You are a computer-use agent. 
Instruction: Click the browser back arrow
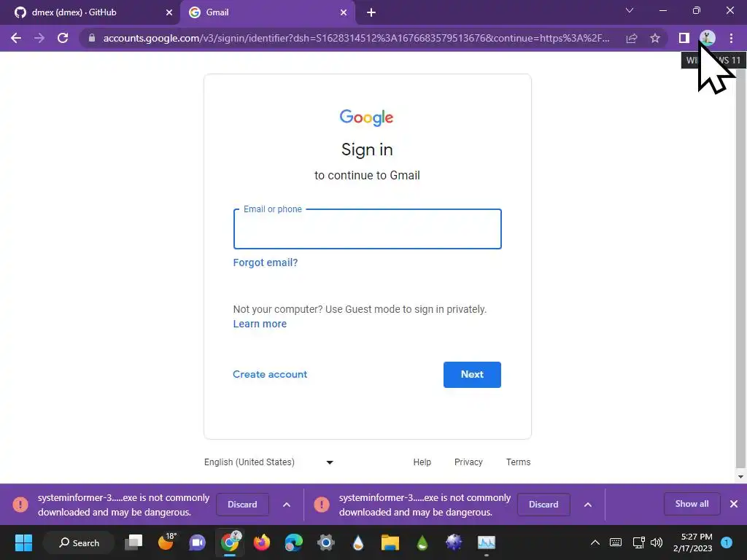(x=16, y=38)
